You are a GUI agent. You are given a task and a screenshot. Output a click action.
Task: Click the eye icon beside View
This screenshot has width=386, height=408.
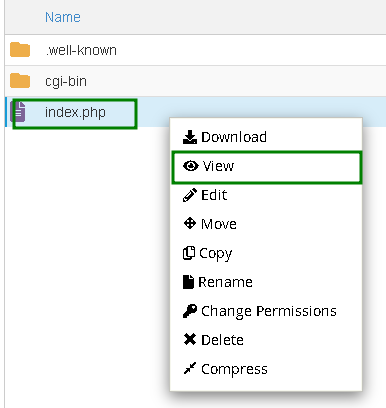click(191, 166)
